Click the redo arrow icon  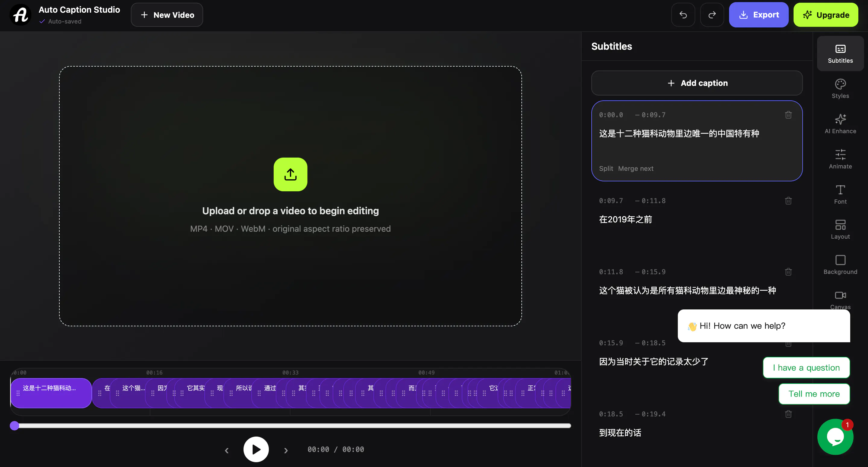[x=712, y=15]
